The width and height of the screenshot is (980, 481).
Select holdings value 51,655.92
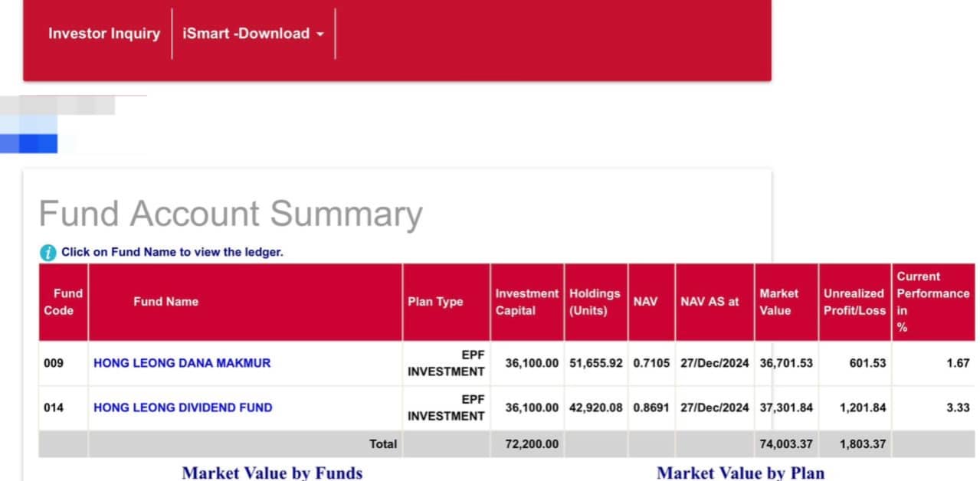[x=595, y=363]
